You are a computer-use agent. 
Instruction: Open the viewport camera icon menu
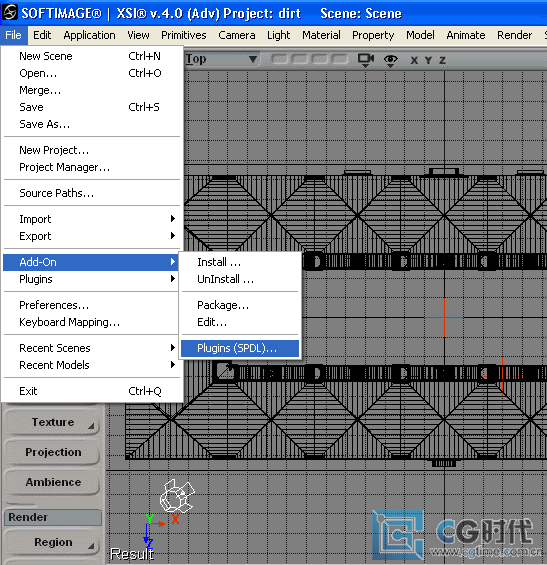pyautogui.click(x=366, y=60)
